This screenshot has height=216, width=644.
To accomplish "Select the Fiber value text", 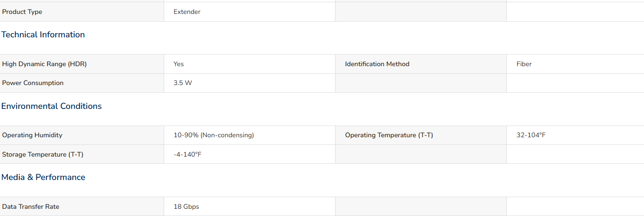I will (x=524, y=64).
